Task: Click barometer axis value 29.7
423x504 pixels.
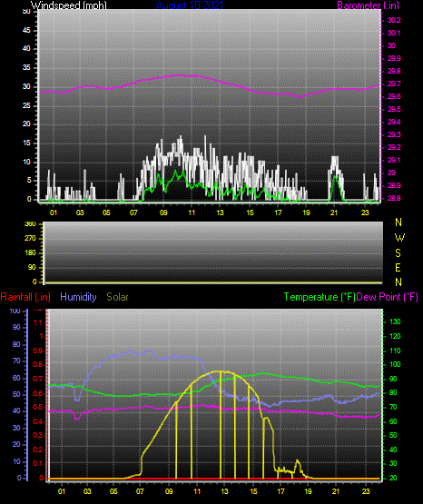Action: (394, 84)
